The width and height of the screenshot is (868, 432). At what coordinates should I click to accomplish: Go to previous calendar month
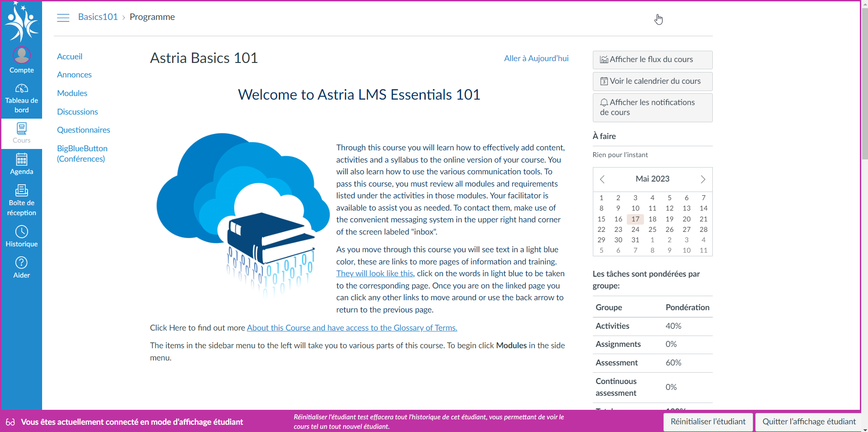[602, 179]
